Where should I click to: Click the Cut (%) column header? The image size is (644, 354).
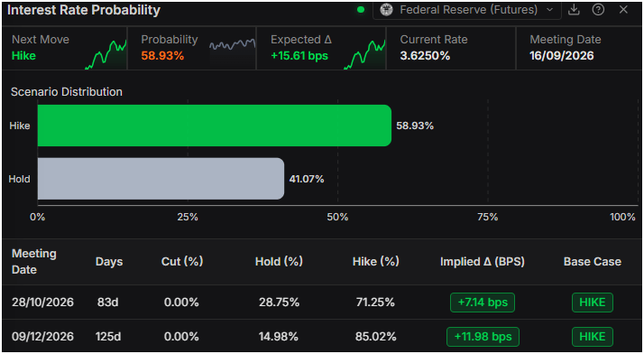[182, 262]
